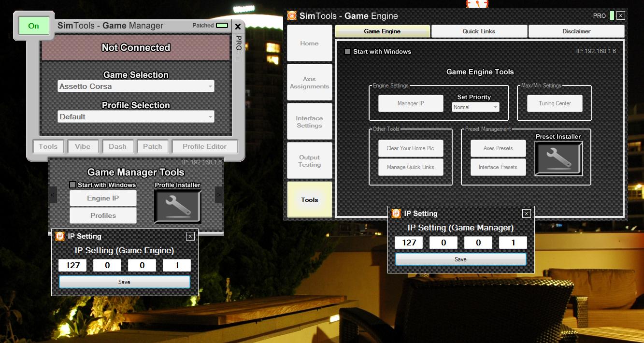
Task: Click the Patch button in Game Manager
Action: coord(153,146)
